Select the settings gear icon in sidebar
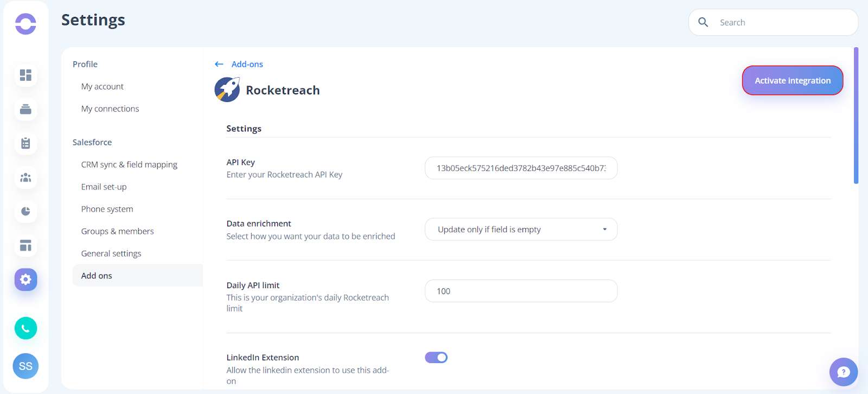The width and height of the screenshot is (868, 394). (25, 279)
